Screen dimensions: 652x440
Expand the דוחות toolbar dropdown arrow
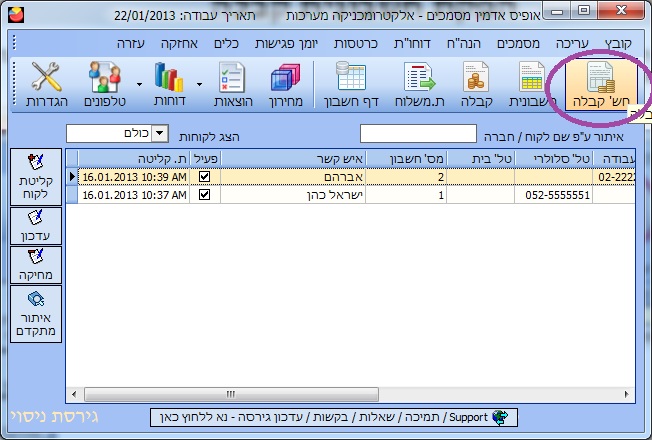click(200, 84)
